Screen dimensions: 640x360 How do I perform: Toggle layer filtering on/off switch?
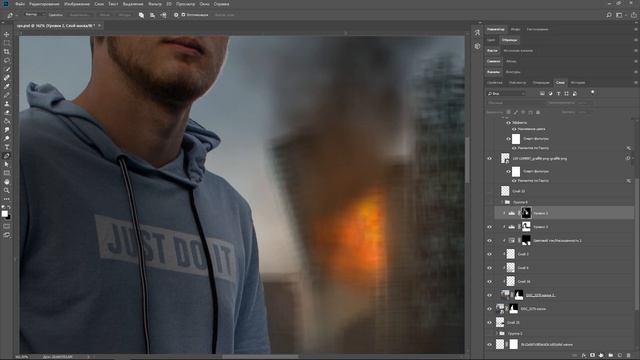(592, 93)
